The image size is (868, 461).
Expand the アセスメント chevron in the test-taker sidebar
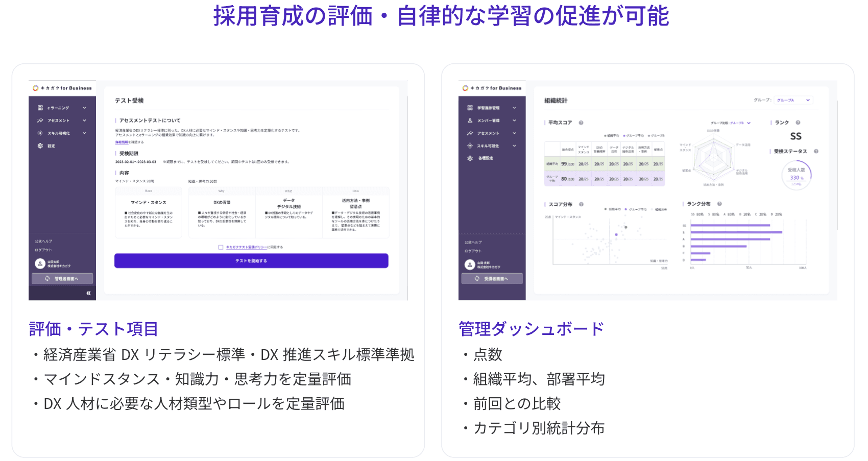[x=84, y=120]
